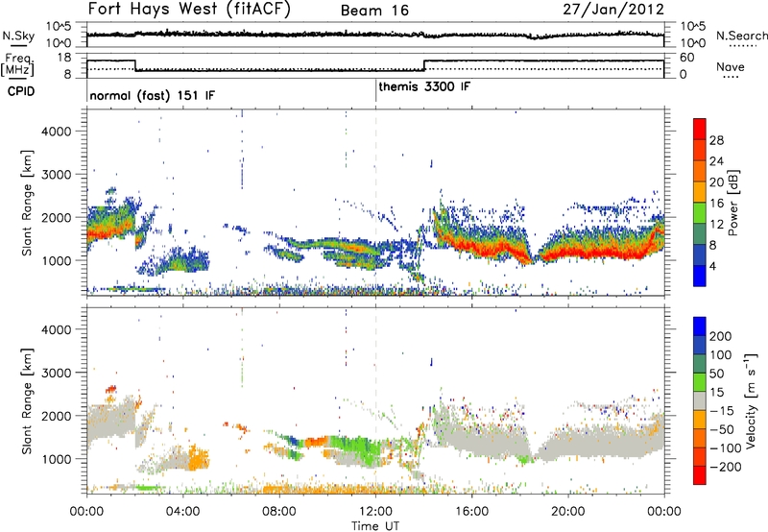Click the 'Power [dB]' colorbar label
This screenshot has width=768, height=532.
[x=732, y=203]
